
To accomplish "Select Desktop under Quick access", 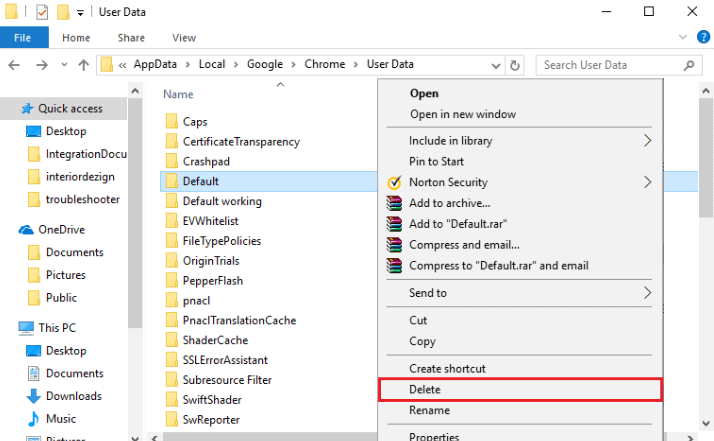I will click(66, 131).
